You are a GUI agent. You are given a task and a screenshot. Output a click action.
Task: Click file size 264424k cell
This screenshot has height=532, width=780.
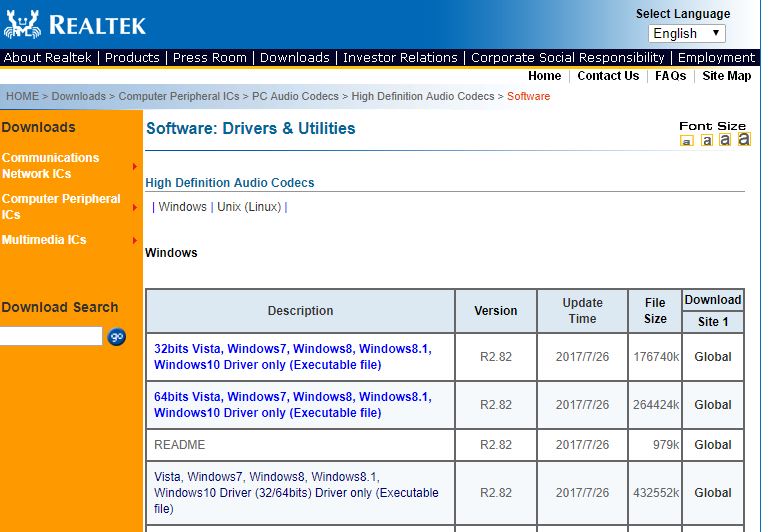(655, 405)
